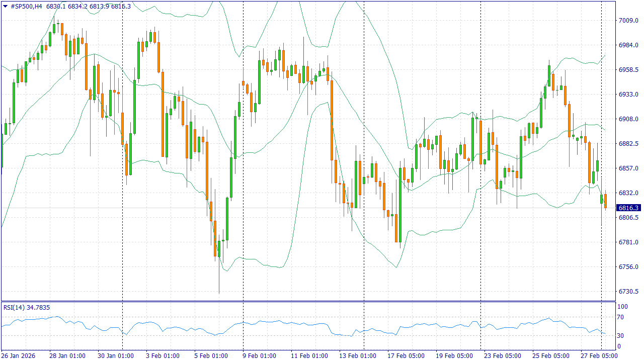The height and width of the screenshot is (362, 644).
Task: Select the 27 Feb 05:00 time label
Action: (x=600, y=356)
